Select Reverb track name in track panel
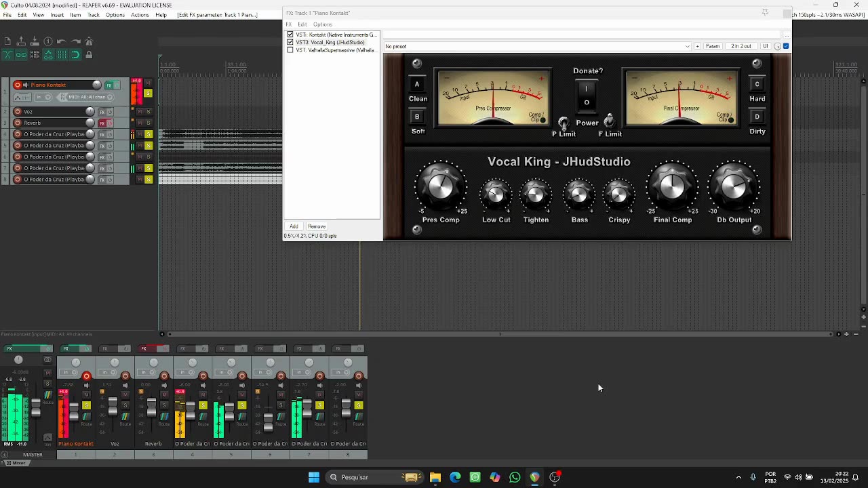The height and width of the screenshot is (488, 868). point(33,123)
